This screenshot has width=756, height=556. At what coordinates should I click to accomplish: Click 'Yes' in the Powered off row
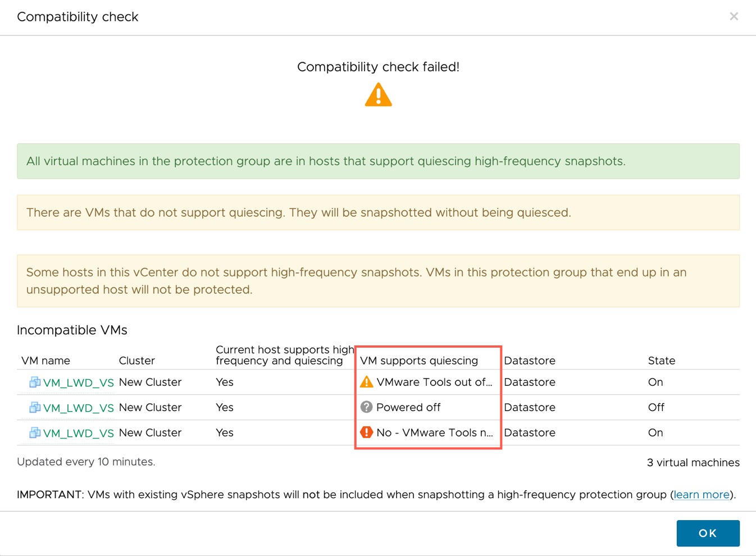pyautogui.click(x=225, y=407)
